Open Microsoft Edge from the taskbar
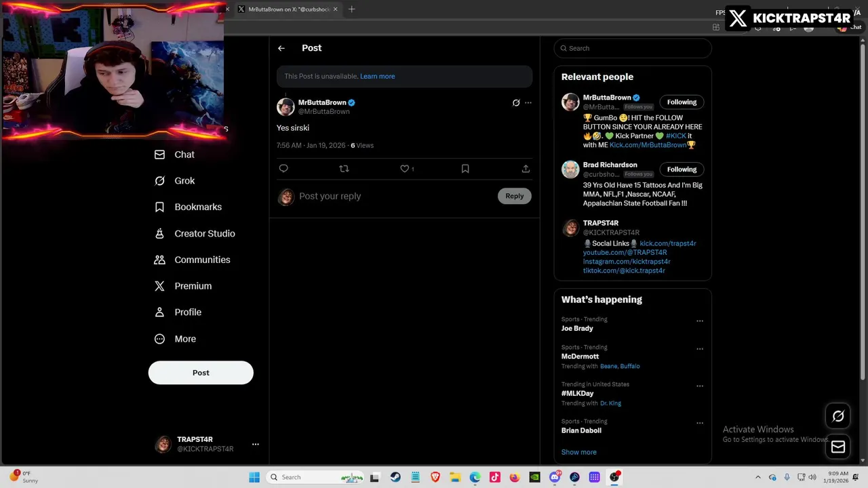The image size is (868, 488). pos(475,477)
